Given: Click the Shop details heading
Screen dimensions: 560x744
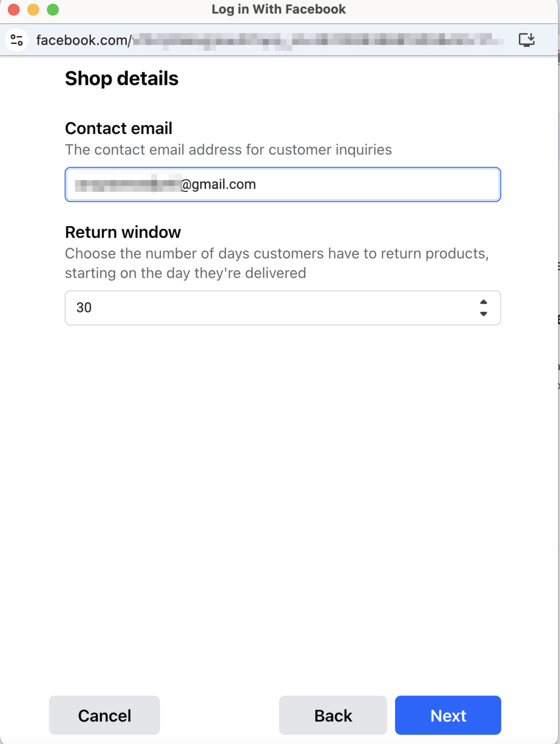Looking at the screenshot, I should pyautogui.click(x=122, y=78).
